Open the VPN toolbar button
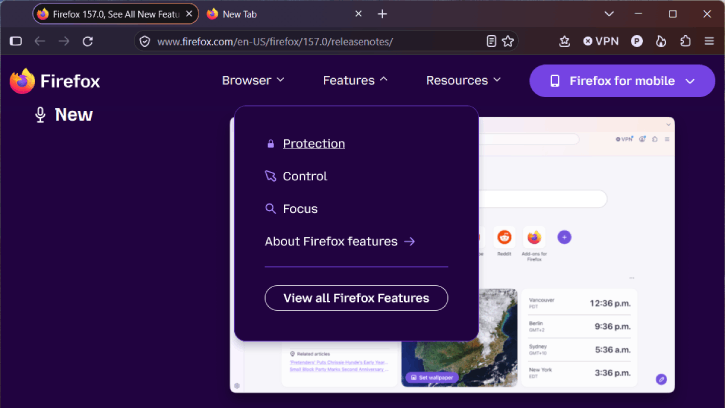 tap(601, 41)
